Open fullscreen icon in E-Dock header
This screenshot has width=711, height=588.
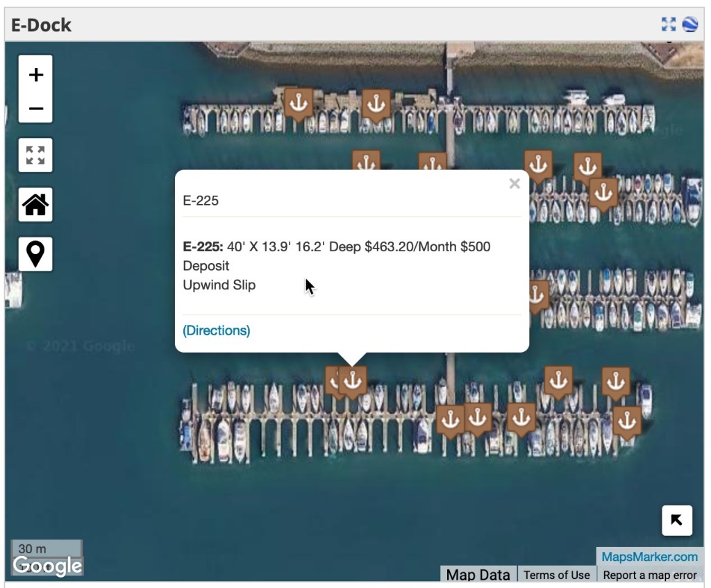(x=668, y=25)
